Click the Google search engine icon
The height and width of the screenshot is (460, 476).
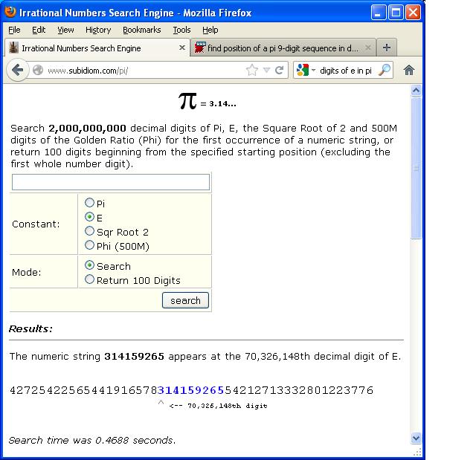point(302,71)
